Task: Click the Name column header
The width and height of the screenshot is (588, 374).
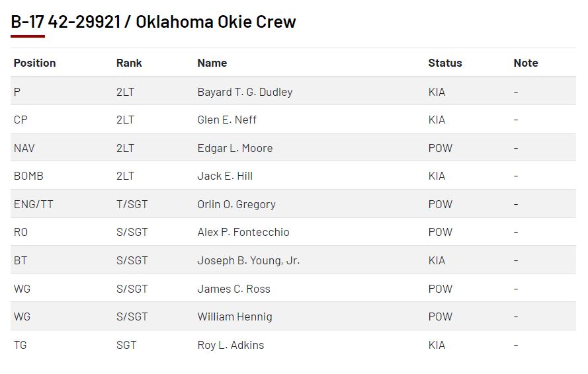Action: [212, 63]
